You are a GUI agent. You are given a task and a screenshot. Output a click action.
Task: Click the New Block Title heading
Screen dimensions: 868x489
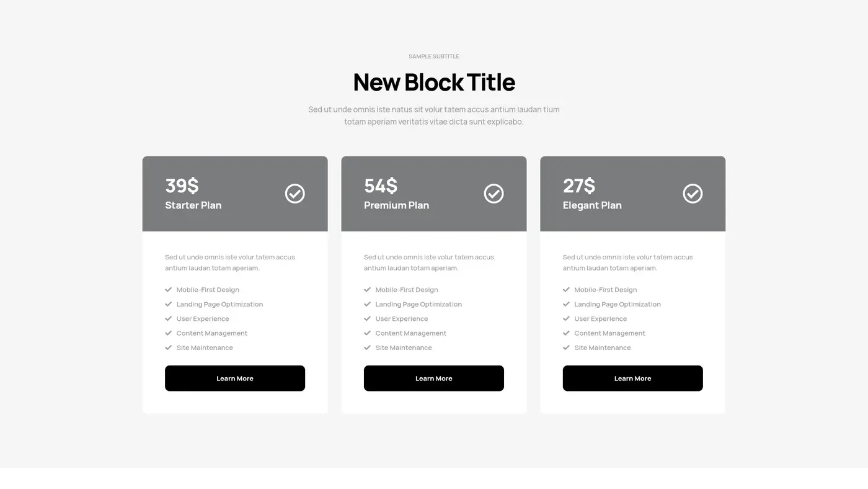pyautogui.click(x=433, y=81)
